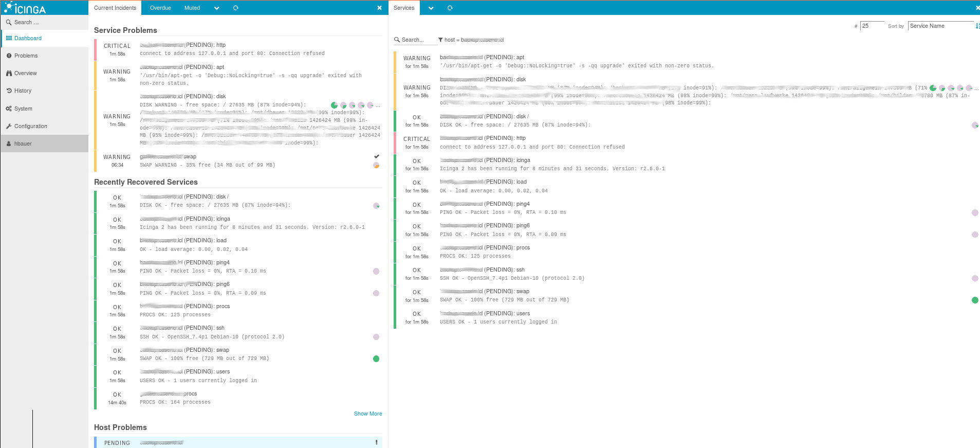Open the Overview sidebar section
Screen dimensions: 980x448
coord(25,73)
